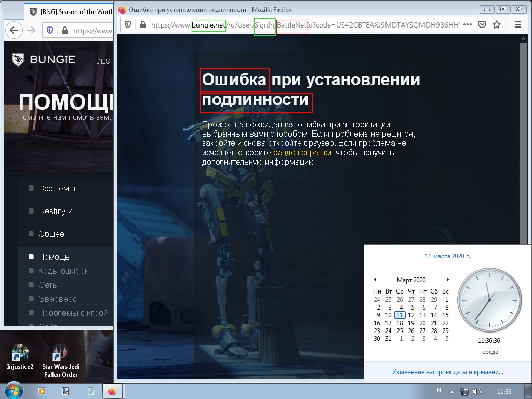Click the tracking protection shield icon in front Firefox window
Viewport: 532px width, 399px height.
(128, 24)
